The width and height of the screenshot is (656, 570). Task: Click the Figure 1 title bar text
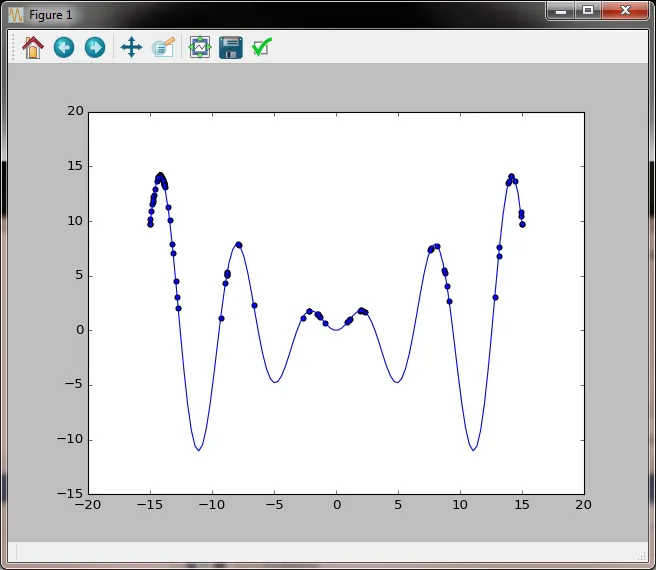51,15
